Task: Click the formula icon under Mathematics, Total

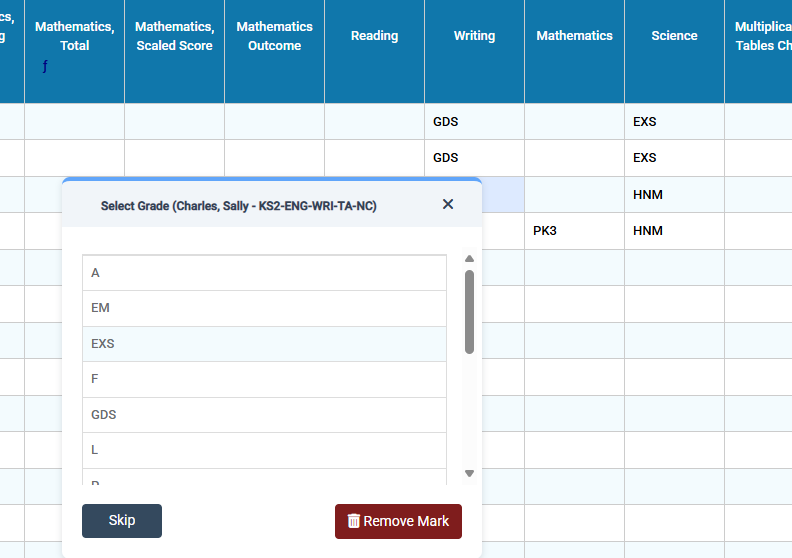Action: click(x=44, y=67)
